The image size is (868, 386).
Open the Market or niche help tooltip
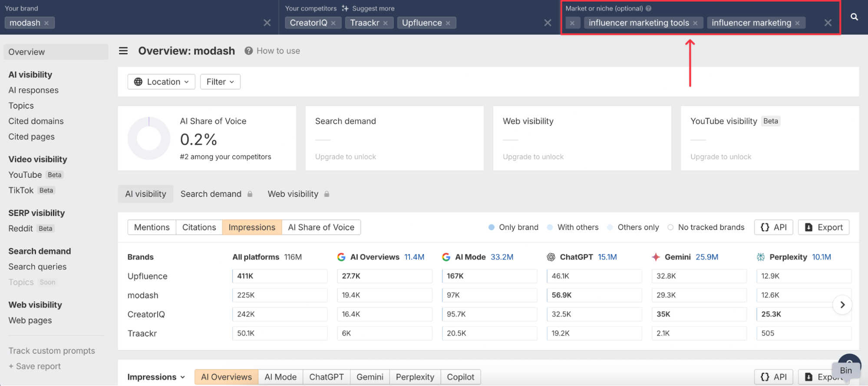click(x=648, y=8)
